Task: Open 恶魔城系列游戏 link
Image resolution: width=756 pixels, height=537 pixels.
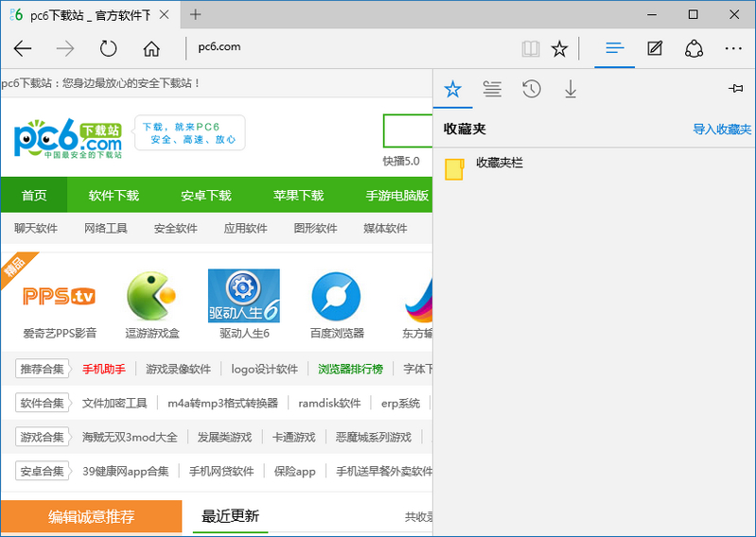Action: click(373, 438)
